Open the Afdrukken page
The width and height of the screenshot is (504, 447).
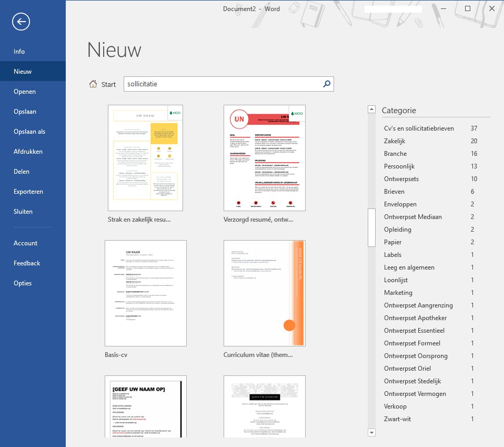click(33, 152)
